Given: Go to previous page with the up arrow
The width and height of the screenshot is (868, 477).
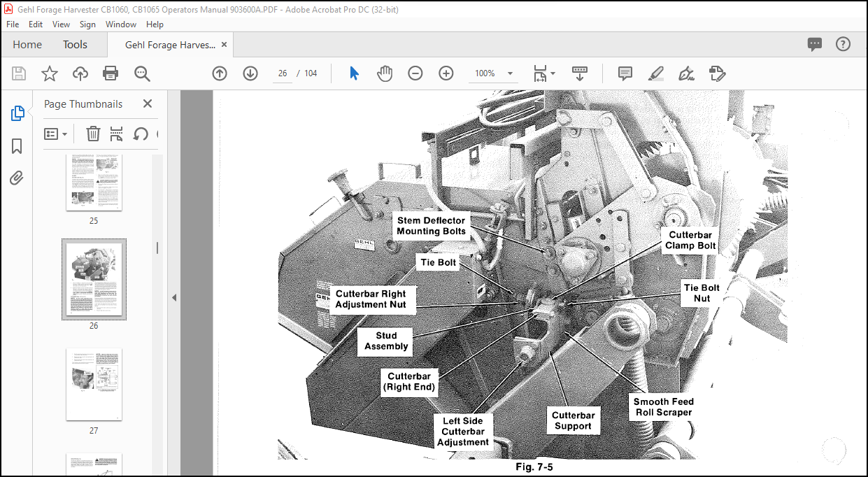Looking at the screenshot, I should tap(220, 73).
